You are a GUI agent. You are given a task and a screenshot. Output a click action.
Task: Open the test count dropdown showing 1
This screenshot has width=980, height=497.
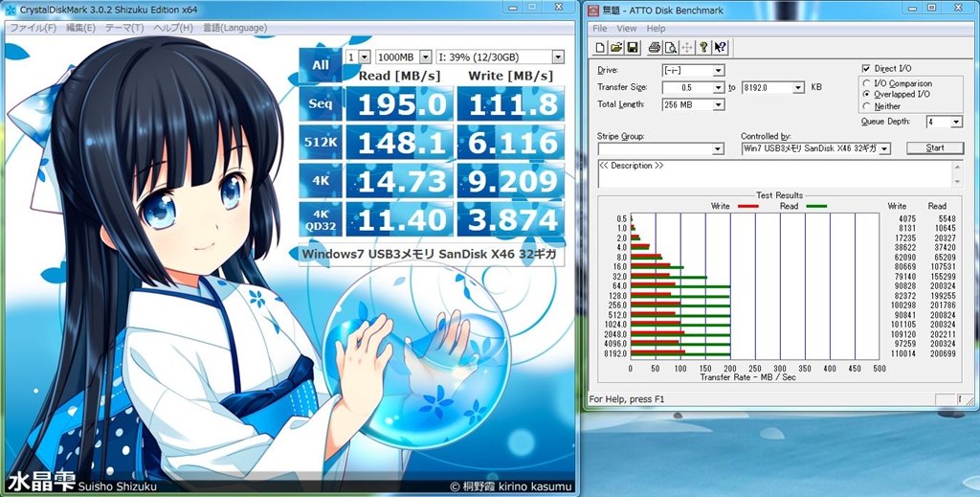point(365,57)
